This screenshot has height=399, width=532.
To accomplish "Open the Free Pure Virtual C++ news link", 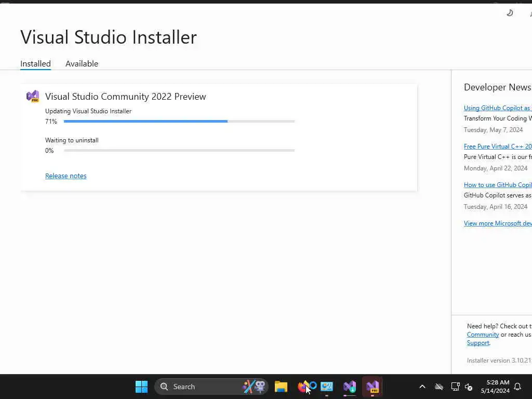I will [x=497, y=146].
